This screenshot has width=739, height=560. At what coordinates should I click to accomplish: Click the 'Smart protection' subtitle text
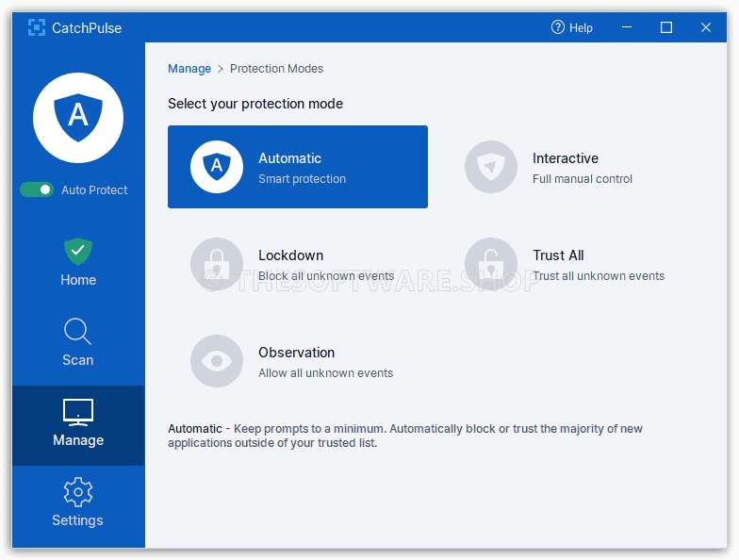[x=302, y=179]
